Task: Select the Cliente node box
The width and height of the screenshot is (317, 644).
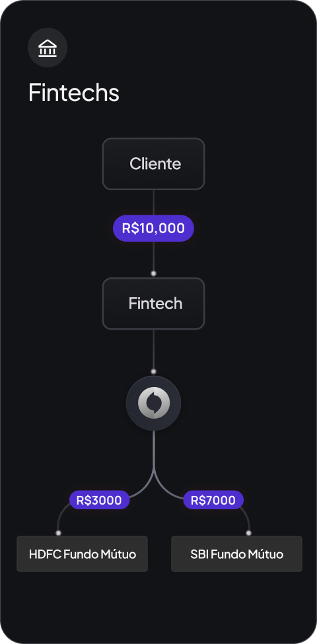Action: click(x=153, y=164)
